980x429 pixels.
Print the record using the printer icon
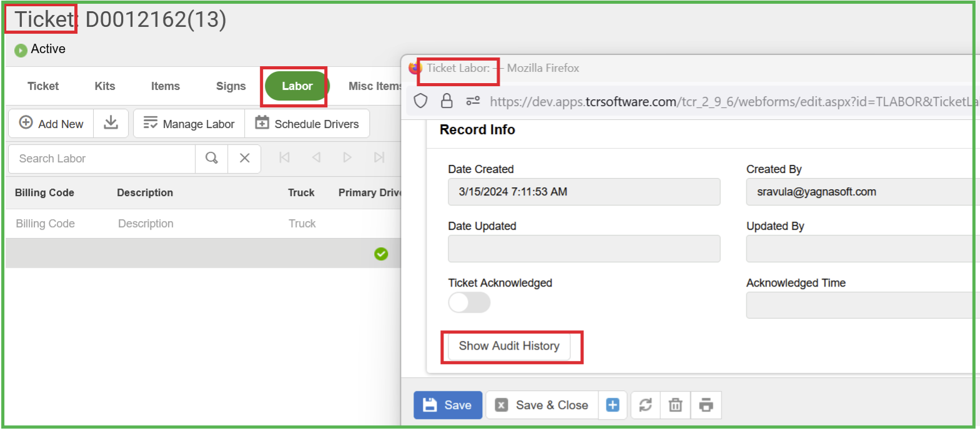click(x=706, y=405)
